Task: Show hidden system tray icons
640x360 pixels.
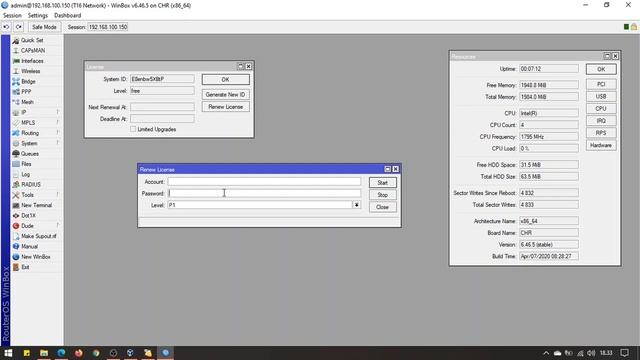Action: point(546,353)
